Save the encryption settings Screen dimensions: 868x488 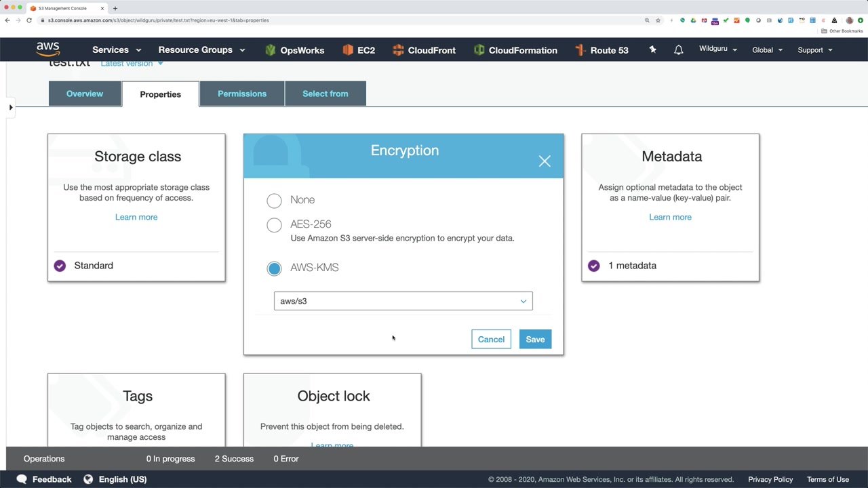point(535,340)
